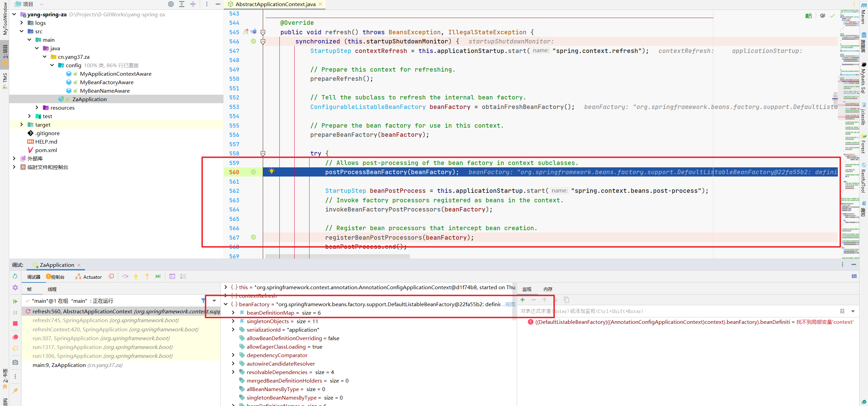Open debugger settings gear icon
This screenshot has height=406, width=868.
(15, 288)
